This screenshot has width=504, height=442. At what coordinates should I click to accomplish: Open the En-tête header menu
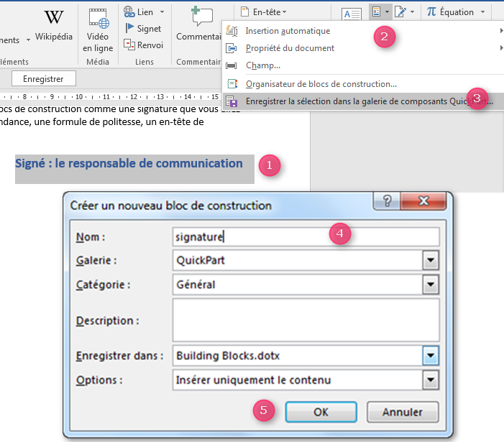264,12
